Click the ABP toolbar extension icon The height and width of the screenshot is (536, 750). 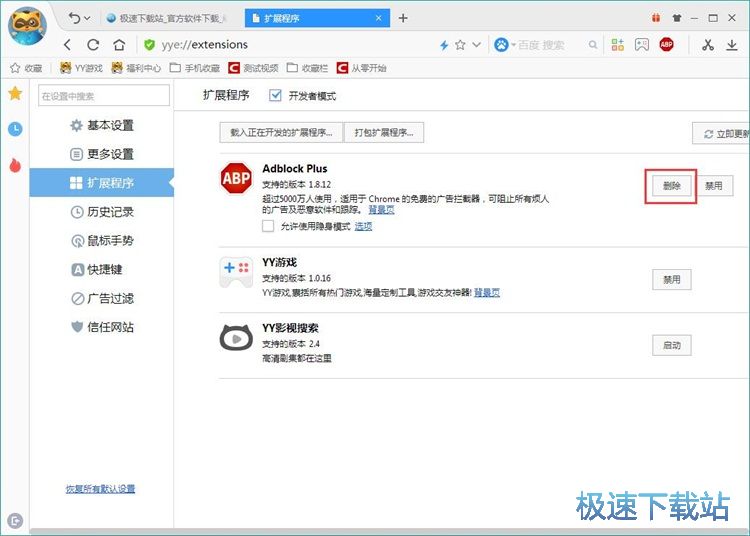(666, 45)
